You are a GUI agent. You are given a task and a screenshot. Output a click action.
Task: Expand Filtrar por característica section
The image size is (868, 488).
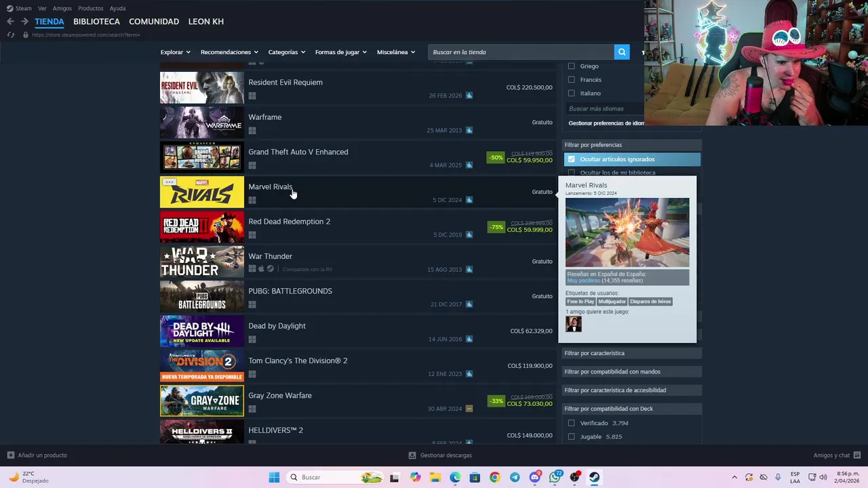pyautogui.click(x=631, y=353)
